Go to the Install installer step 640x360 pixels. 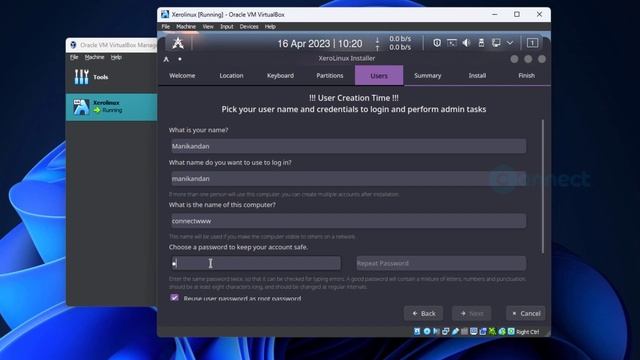[477, 76]
